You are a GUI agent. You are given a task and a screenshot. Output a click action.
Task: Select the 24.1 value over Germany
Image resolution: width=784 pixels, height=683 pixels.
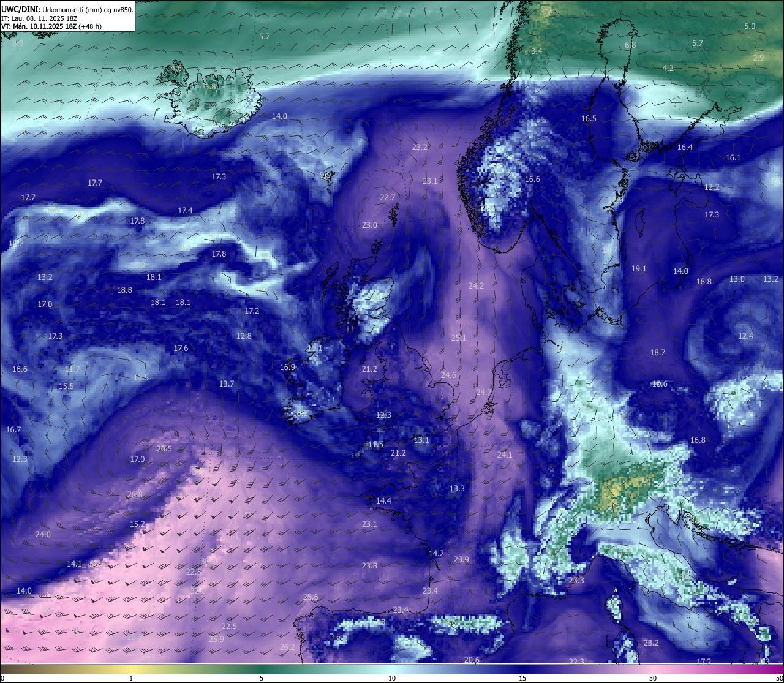click(505, 455)
